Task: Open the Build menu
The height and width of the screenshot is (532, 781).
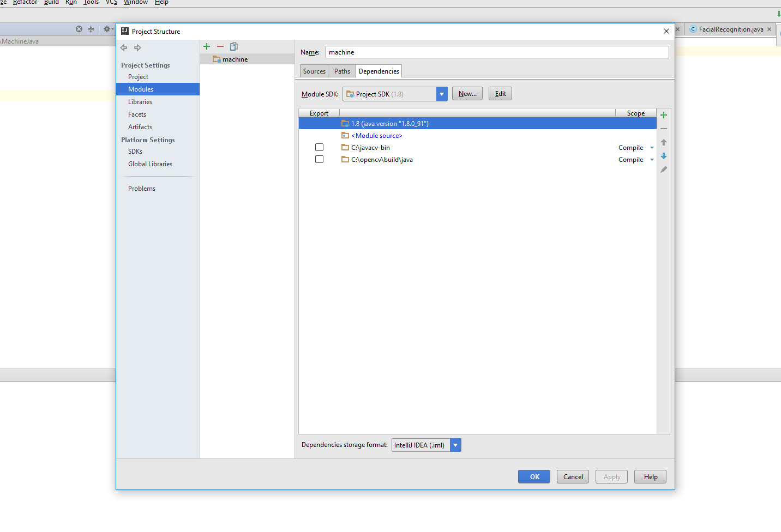Action: click(x=51, y=2)
